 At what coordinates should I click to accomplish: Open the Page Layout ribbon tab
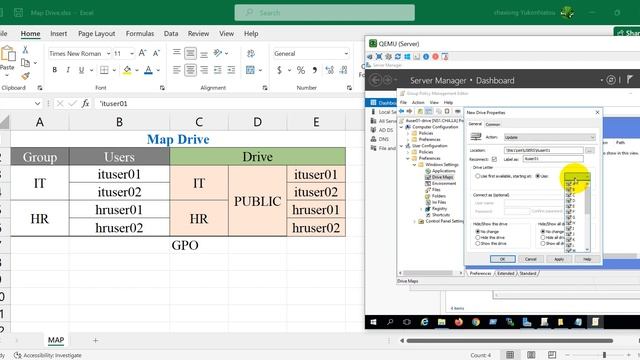point(96,33)
